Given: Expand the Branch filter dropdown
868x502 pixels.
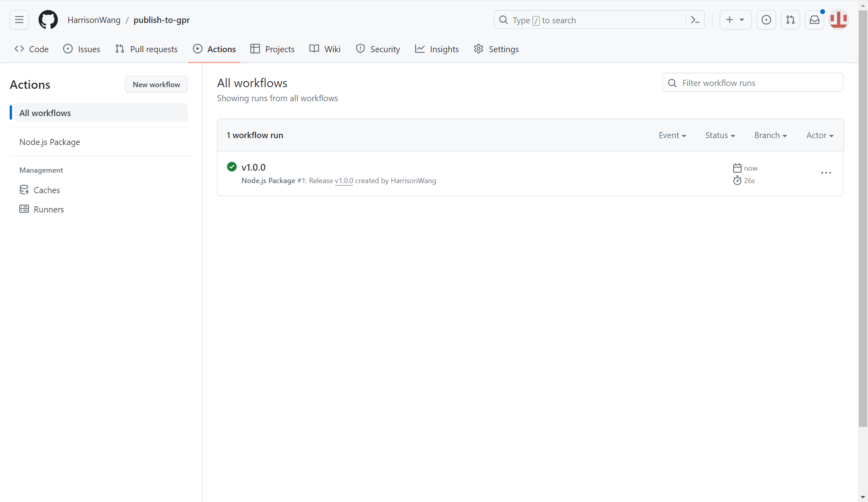Looking at the screenshot, I should click(x=770, y=135).
